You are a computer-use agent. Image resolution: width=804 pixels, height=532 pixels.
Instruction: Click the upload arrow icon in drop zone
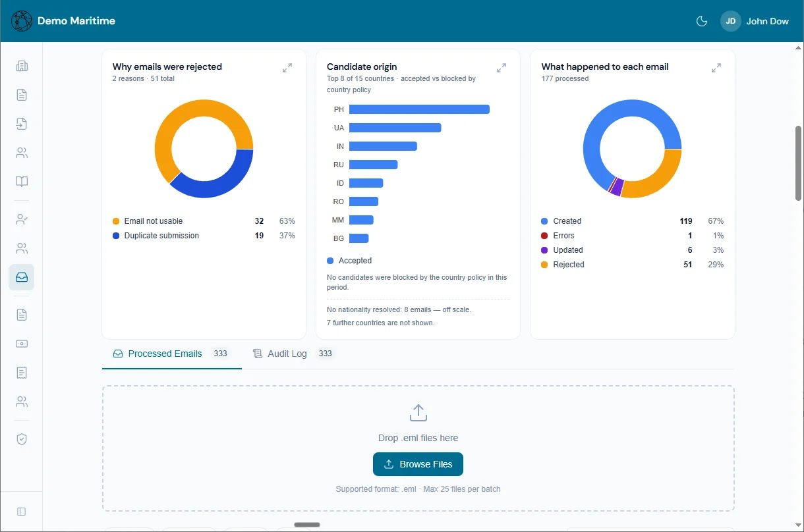pos(418,413)
